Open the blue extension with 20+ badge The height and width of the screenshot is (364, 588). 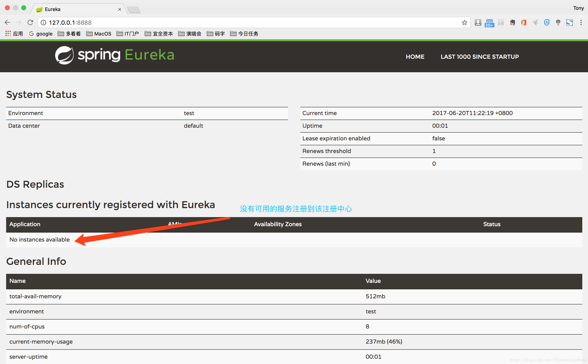pos(489,23)
